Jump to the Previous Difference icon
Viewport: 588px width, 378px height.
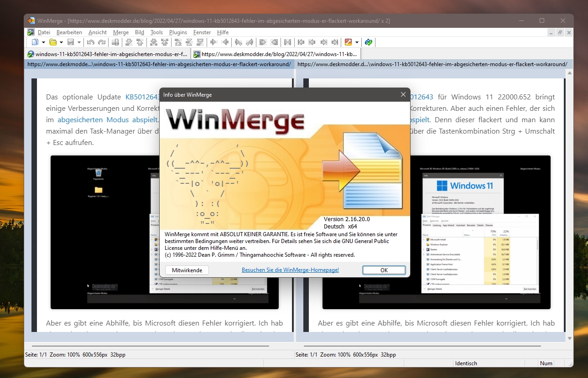point(140,42)
